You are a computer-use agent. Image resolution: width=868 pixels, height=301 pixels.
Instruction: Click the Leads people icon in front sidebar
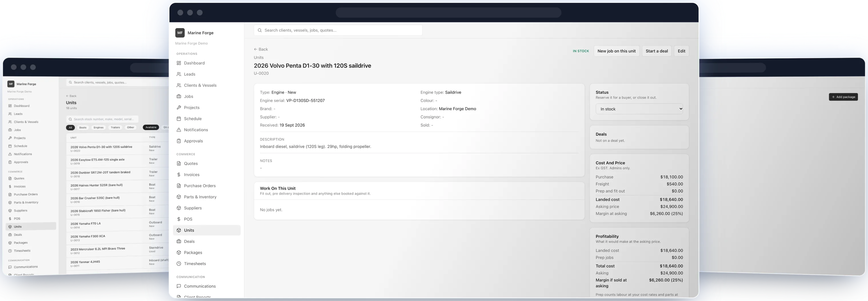(x=179, y=74)
